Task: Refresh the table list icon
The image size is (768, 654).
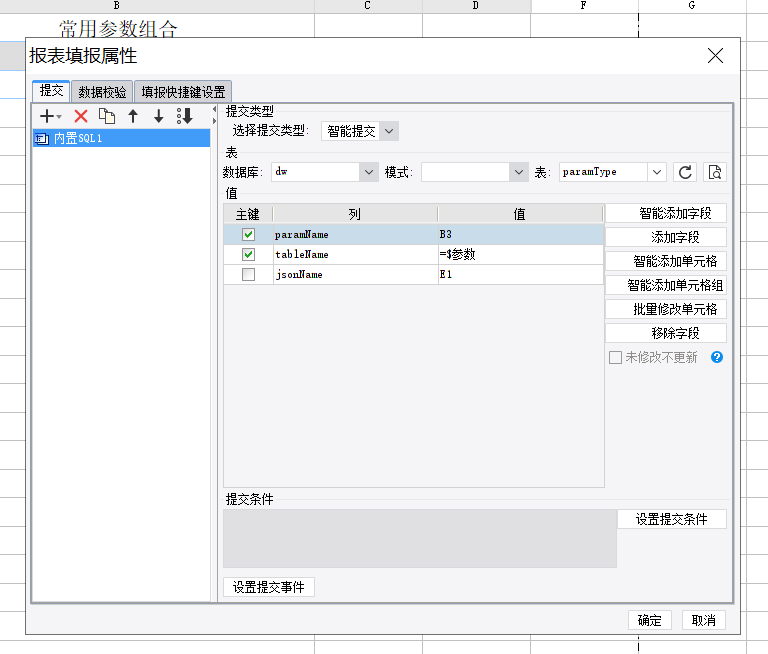Action: (685, 172)
